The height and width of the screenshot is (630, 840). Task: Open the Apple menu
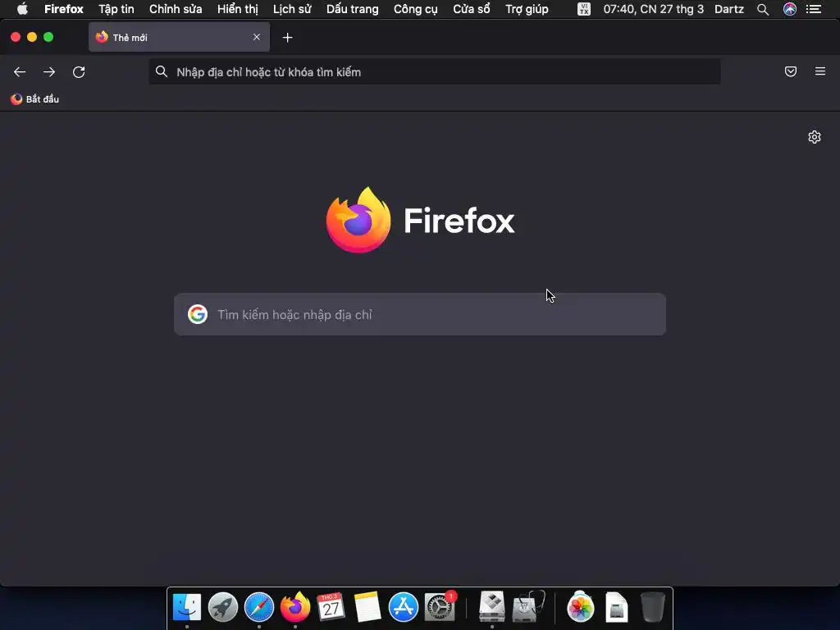(22, 8)
